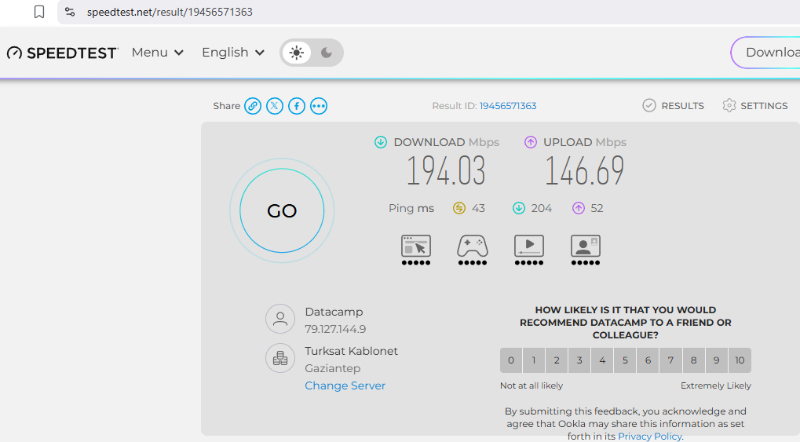This screenshot has height=442, width=800.
Task: Click the upload arrow icon next to UPLOAD
Action: pos(531,142)
